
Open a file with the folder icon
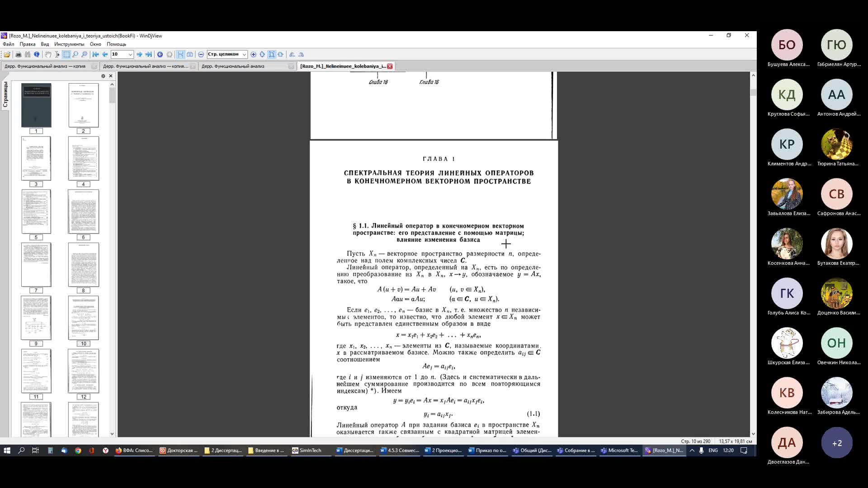tap(7, 54)
